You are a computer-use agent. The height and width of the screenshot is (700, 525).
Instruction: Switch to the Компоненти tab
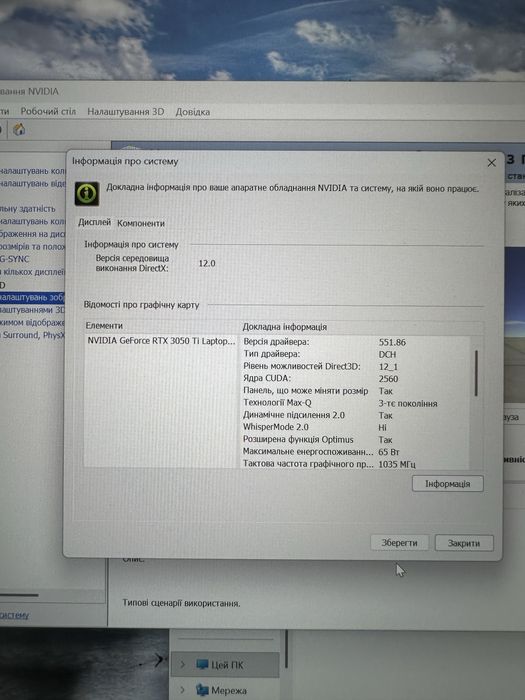point(141,223)
